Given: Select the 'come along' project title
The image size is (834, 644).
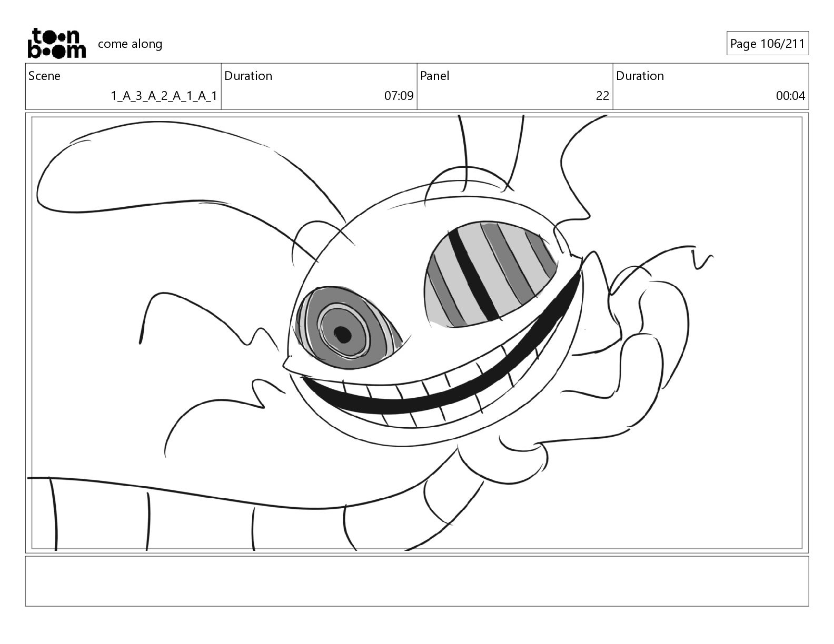Looking at the screenshot, I should (130, 44).
